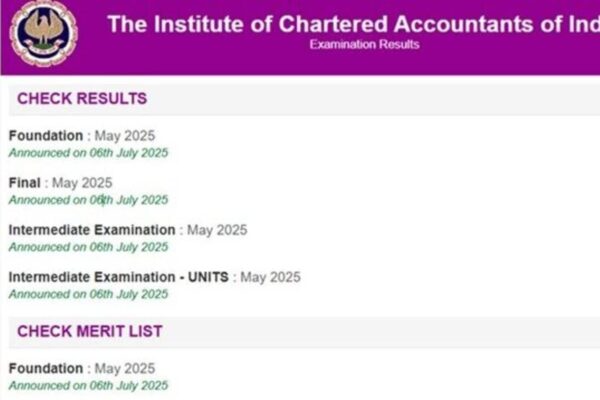This screenshot has height=400, width=600.
Task: Select the CHECK RESULTS section heading
Action: point(82,99)
